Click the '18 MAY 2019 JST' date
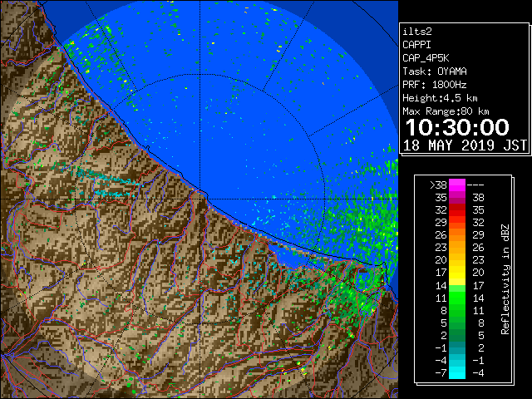The image size is (532, 399). tap(465, 145)
